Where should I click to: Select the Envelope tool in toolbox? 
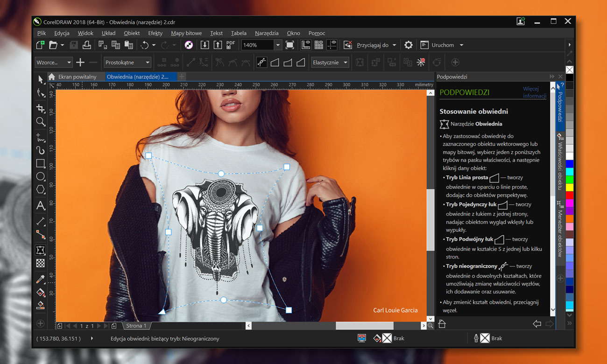tap(41, 250)
